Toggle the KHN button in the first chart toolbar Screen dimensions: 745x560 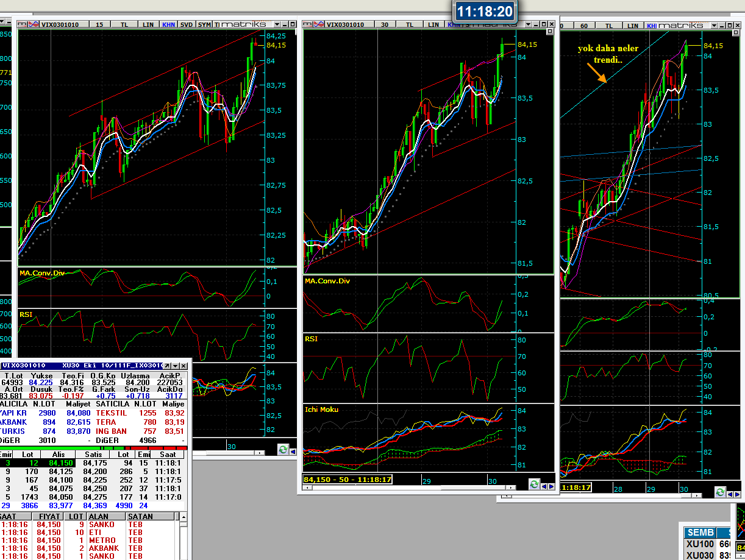click(x=168, y=24)
